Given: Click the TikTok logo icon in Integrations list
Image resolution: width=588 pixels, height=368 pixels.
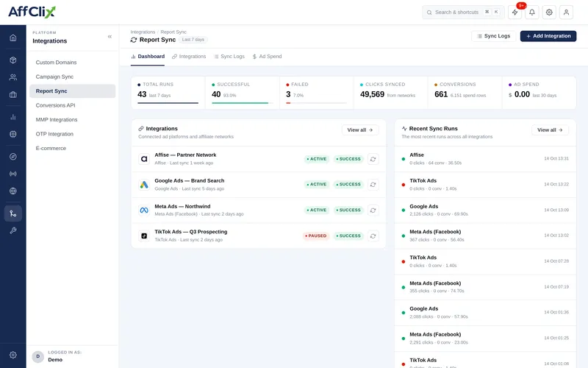Looking at the screenshot, I should (144, 236).
